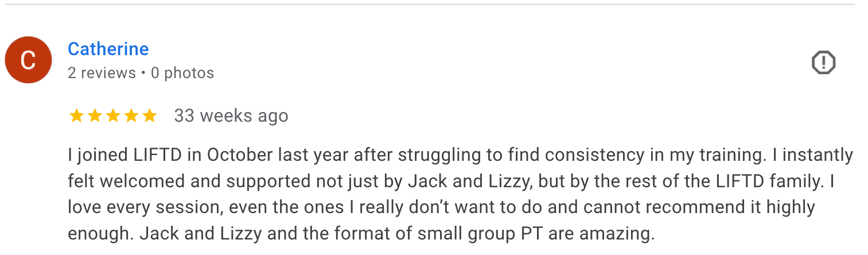Click the fifth yellow rating star
Screen dimensions: 868x255
click(x=150, y=116)
